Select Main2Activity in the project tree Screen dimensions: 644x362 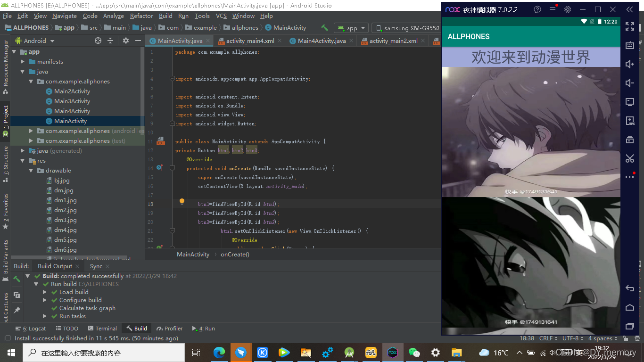pyautogui.click(x=72, y=91)
